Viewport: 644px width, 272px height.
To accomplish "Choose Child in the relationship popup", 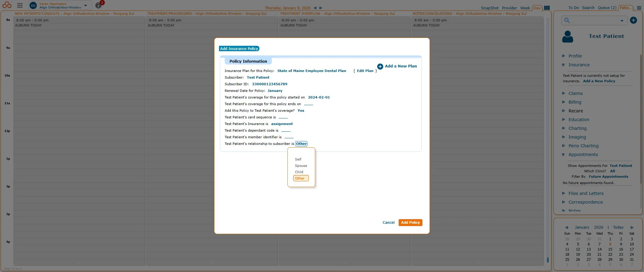I will click(299, 172).
